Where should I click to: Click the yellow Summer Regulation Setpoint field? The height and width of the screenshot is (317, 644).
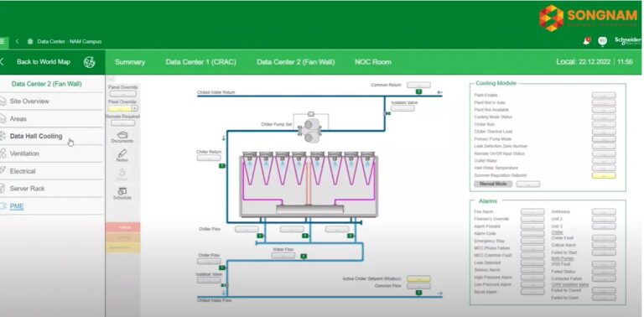(x=604, y=175)
